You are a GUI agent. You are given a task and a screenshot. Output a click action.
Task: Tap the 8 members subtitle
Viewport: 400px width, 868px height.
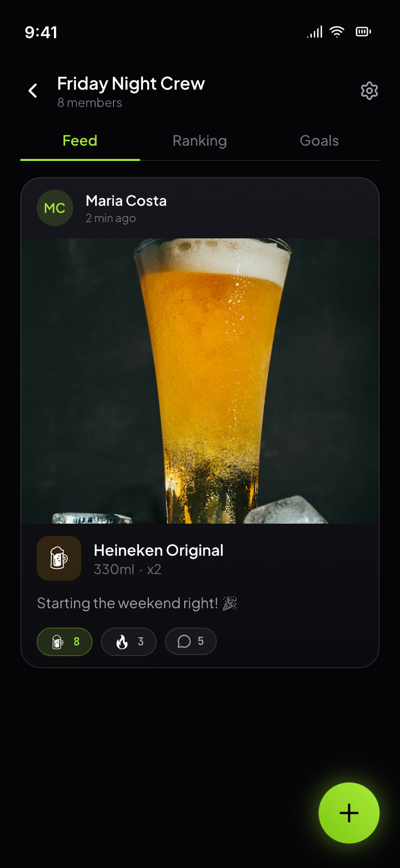[90, 103]
